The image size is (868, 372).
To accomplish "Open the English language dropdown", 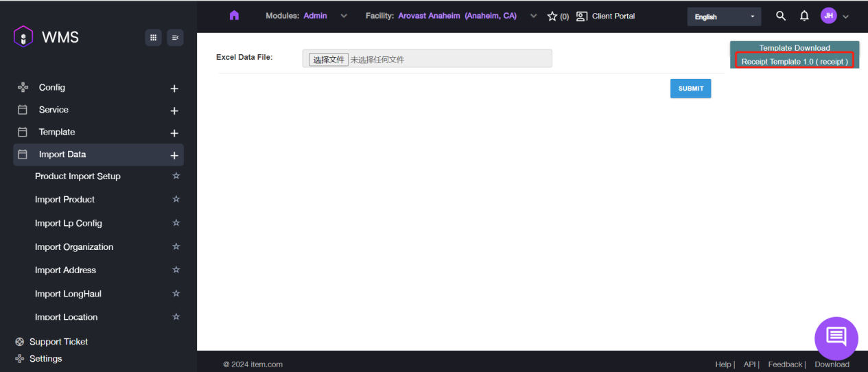I will pos(724,16).
